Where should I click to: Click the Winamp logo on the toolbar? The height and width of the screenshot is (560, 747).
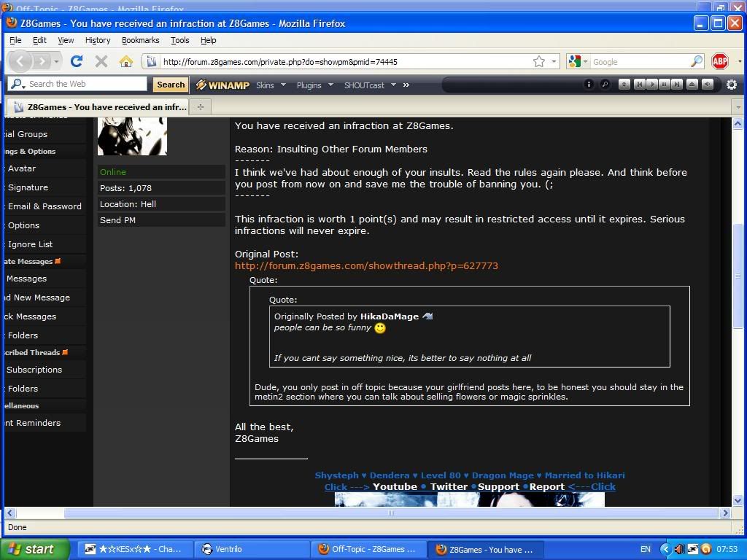coord(222,85)
